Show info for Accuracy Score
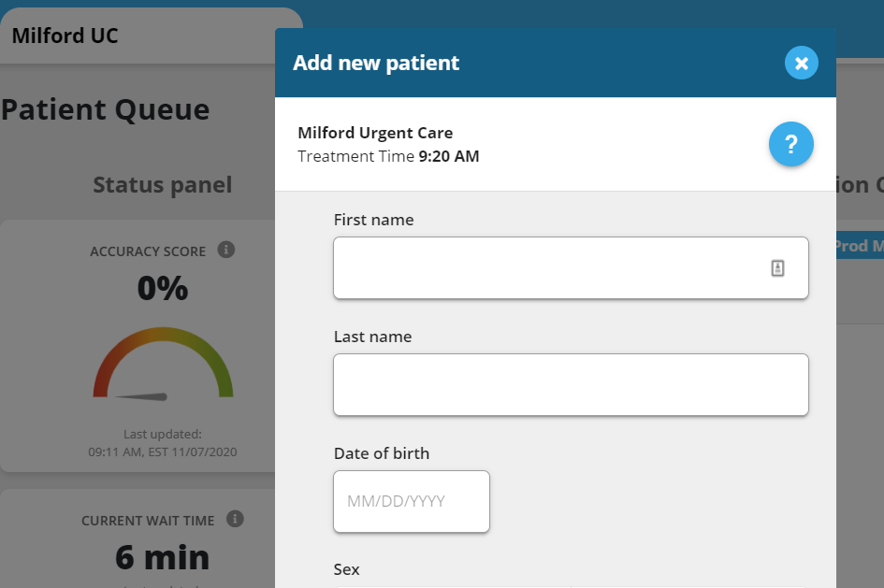884x588 pixels. [225, 250]
